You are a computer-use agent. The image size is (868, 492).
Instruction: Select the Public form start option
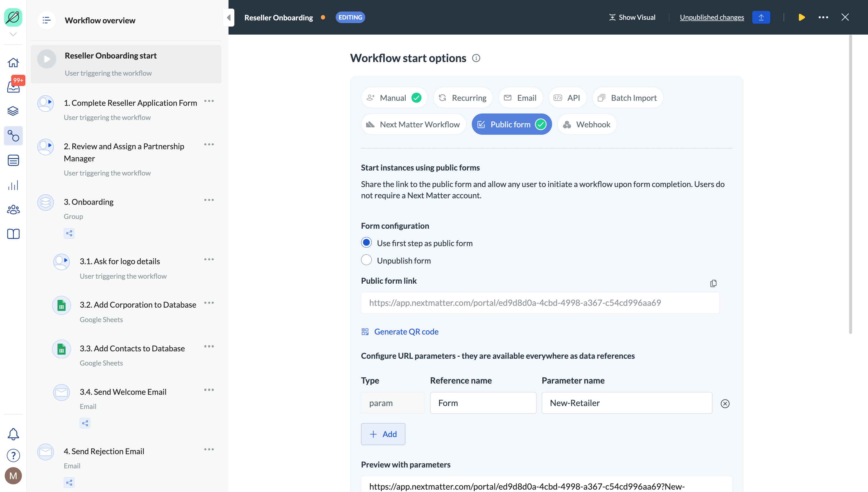(x=511, y=124)
